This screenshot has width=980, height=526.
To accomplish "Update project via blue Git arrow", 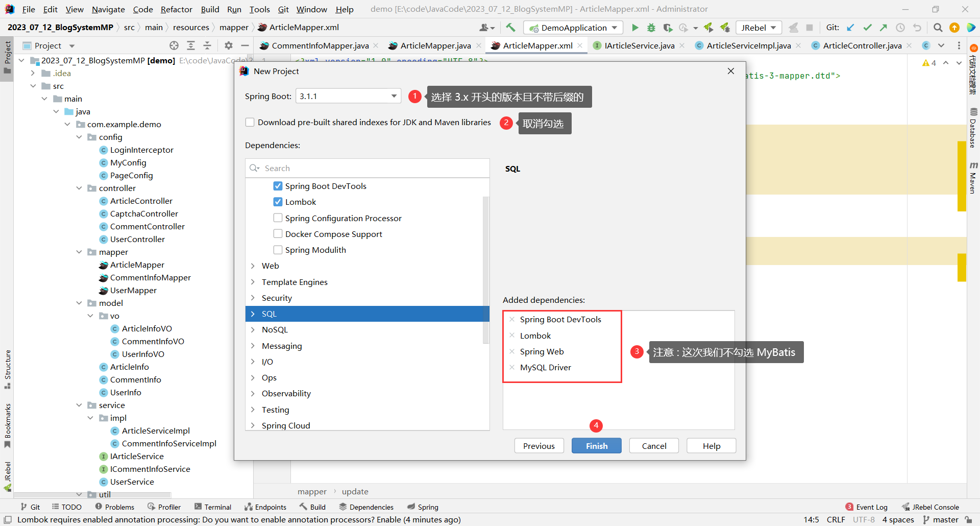I will click(850, 28).
